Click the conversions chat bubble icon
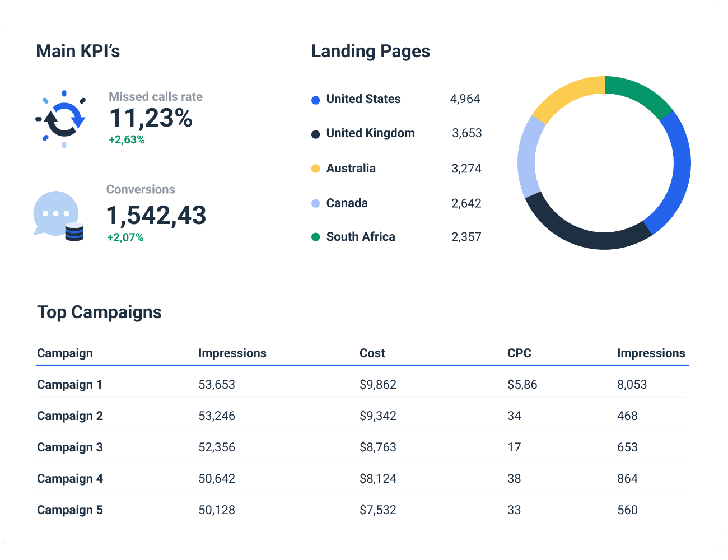The width and height of the screenshot is (728, 560). click(x=56, y=213)
